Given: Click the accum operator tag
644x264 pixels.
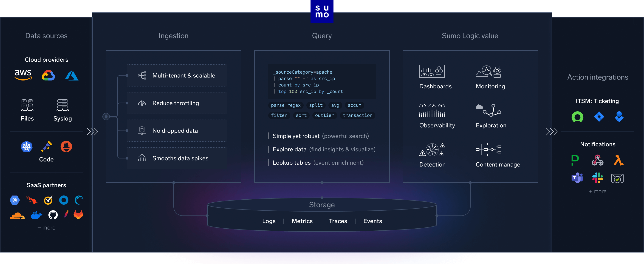Looking at the screenshot, I should pyautogui.click(x=354, y=105).
